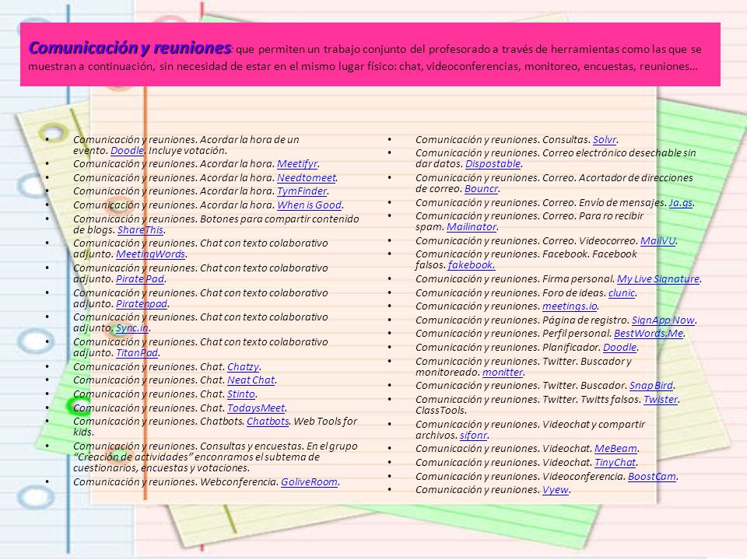The width and height of the screenshot is (747, 560).
Task: Follow the Twister link
Action: click(x=661, y=399)
